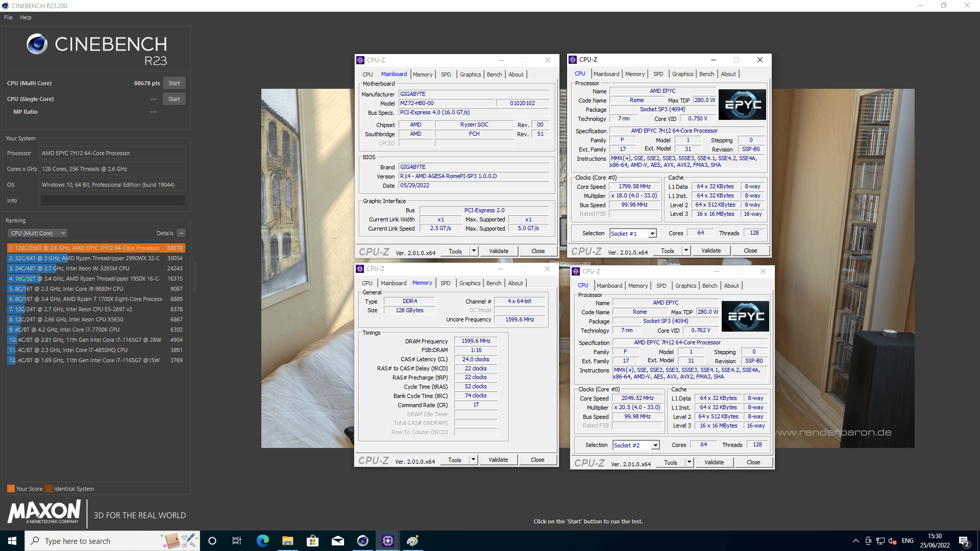Launch Microsoft Edge from taskbar
This screenshot has height=551, width=980.
tap(262, 541)
